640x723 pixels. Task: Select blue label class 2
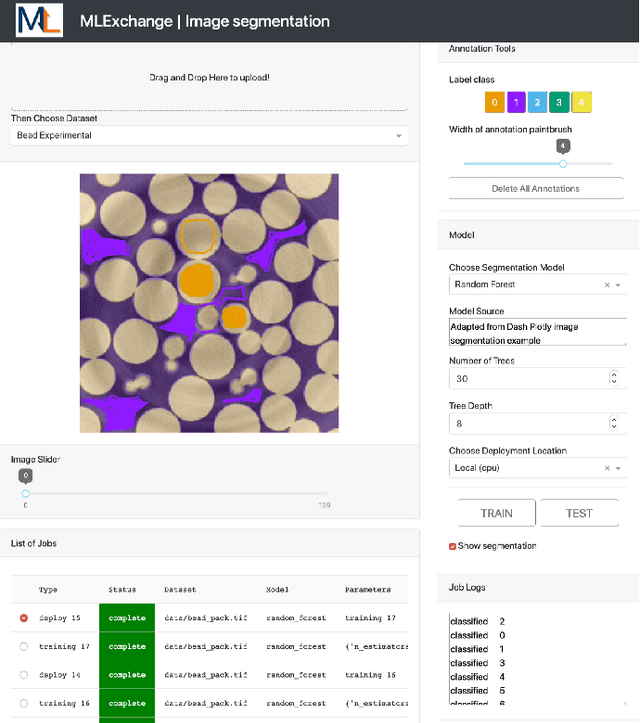[x=538, y=102]
